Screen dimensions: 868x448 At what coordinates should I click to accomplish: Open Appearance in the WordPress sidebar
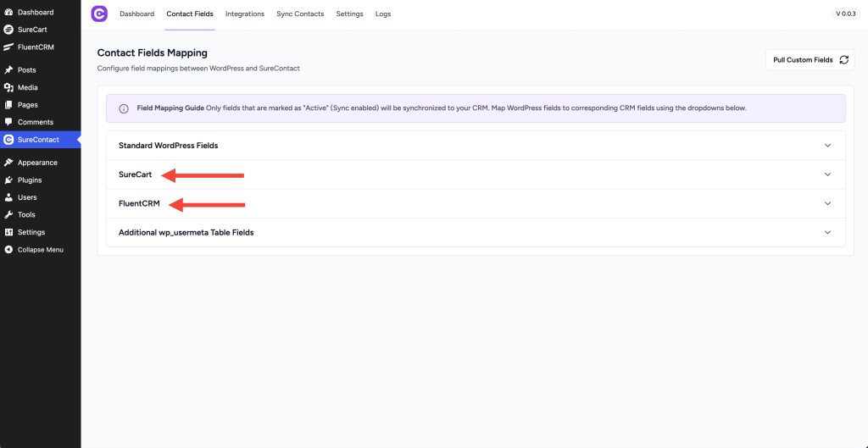coord(37,163)
